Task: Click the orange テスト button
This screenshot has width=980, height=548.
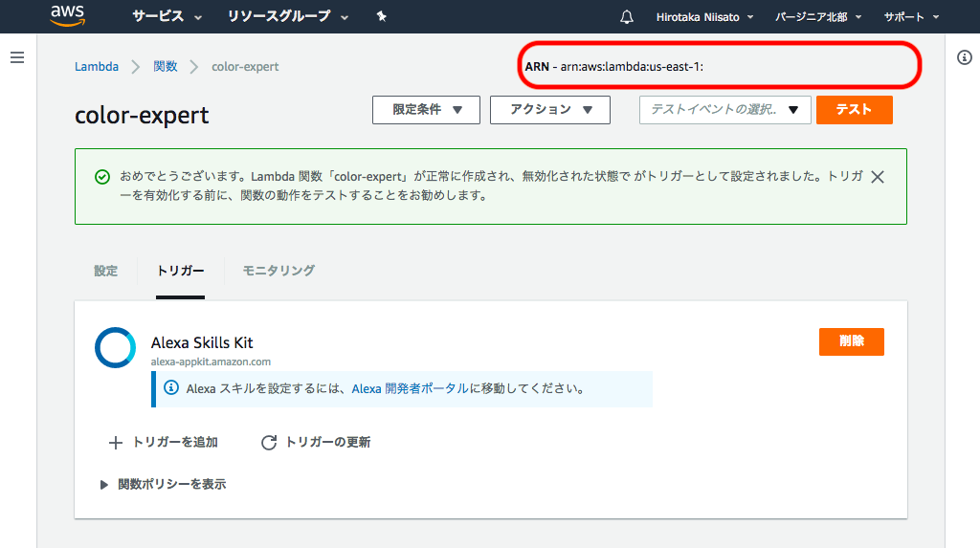Action: (855, 110)
